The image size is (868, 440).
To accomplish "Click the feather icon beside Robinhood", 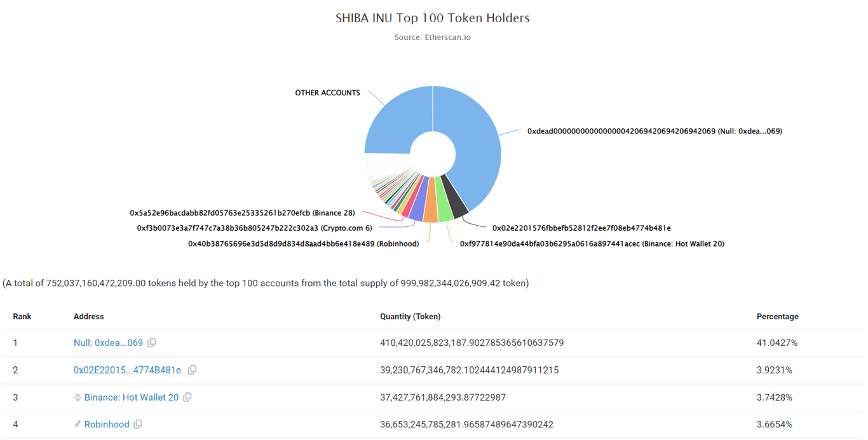I will (x=78, y=424).
